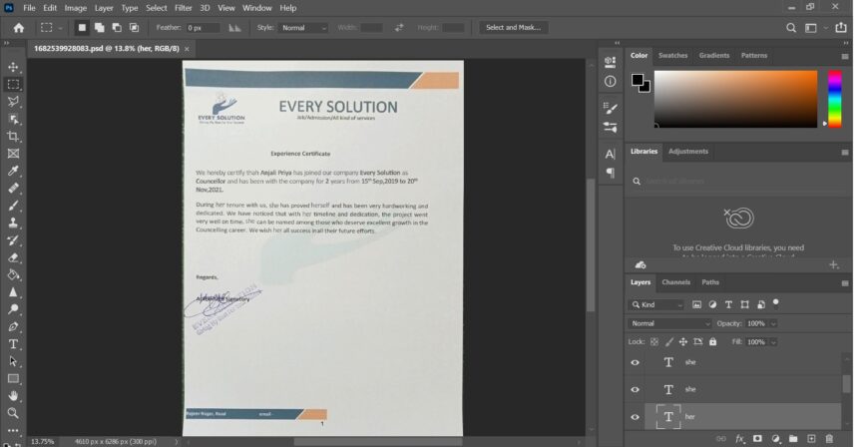Select the Hand tool
The width and height of the screenshot is (868, 447).
13,396
